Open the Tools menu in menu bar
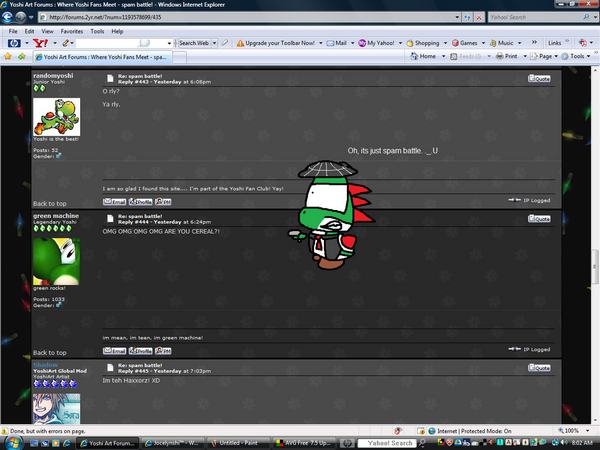The image size is (600, 450). tap(97, 31)
